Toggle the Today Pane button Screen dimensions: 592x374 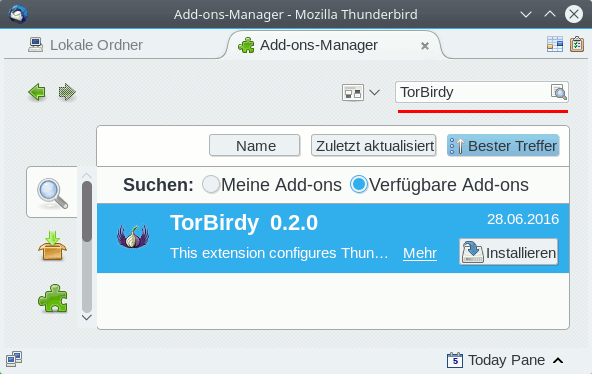click(x=505, y=360)
